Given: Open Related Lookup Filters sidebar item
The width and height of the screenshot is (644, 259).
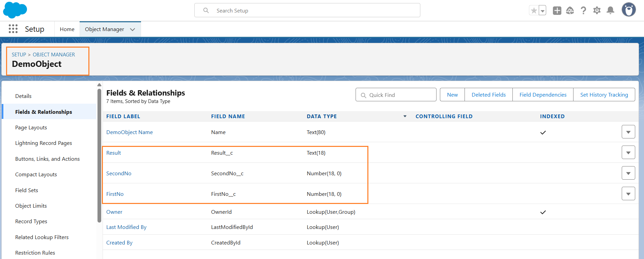Looking at the screenshot, I should (x=42, y=237).
